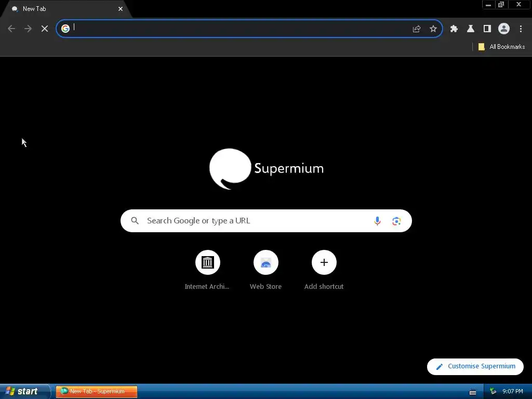The image size is (532, 399).
Task: Click the Customise Supermium button
Action: pyautogui.click(x=475, y=366)
